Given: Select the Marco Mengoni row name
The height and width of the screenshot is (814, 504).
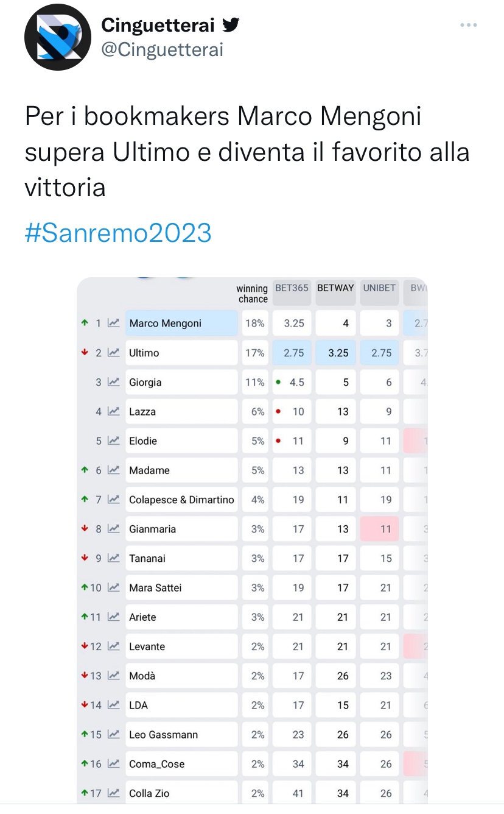Looking at the screenshot, I should [181, 324].
